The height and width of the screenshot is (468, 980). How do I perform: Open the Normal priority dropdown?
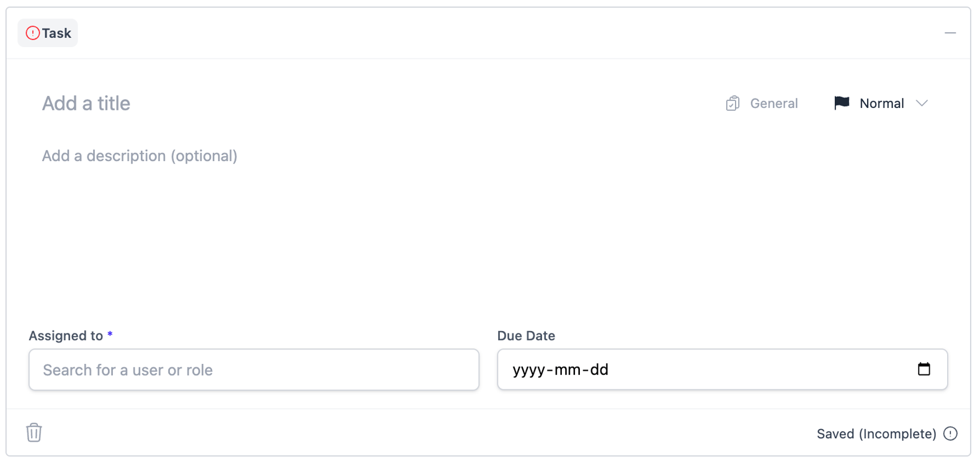(881, 104)
